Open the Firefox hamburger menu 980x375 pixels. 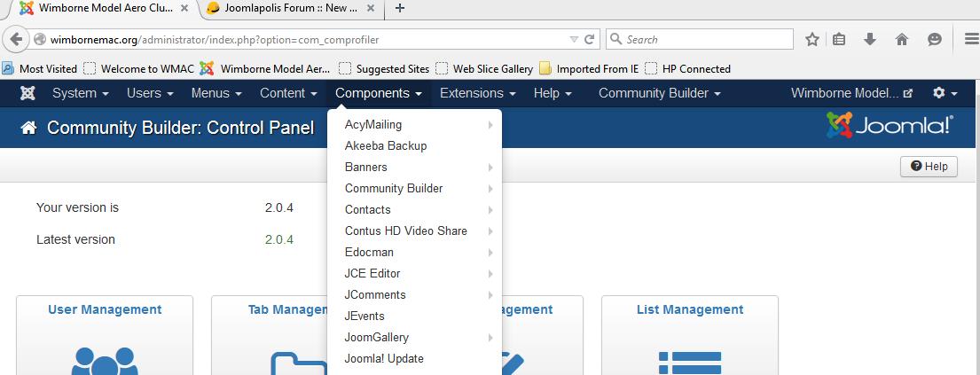970,39
